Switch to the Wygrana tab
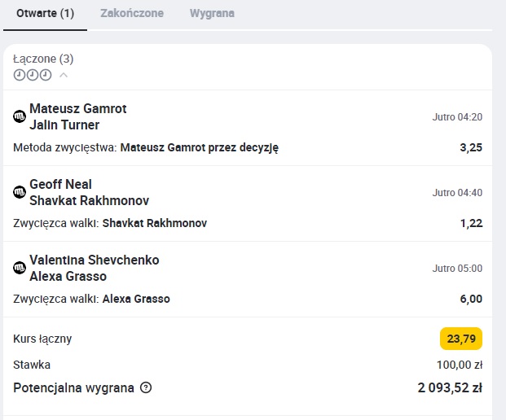The image size is (506, 420). click(212, 13)
